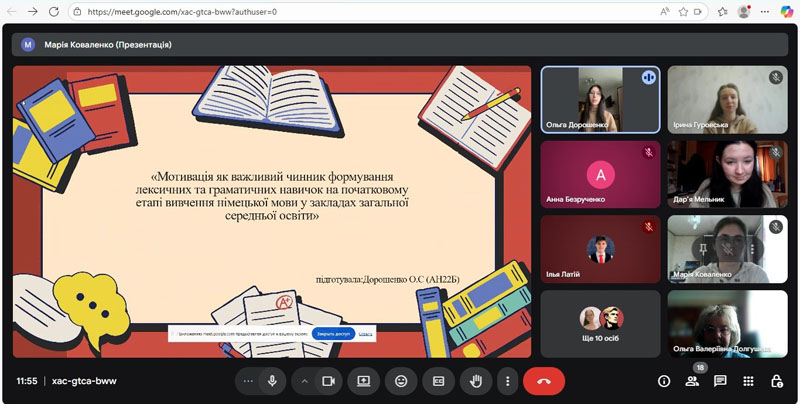
Task: Open the activities grid icon
Action: pyautogui.click(x=748, y=381)
